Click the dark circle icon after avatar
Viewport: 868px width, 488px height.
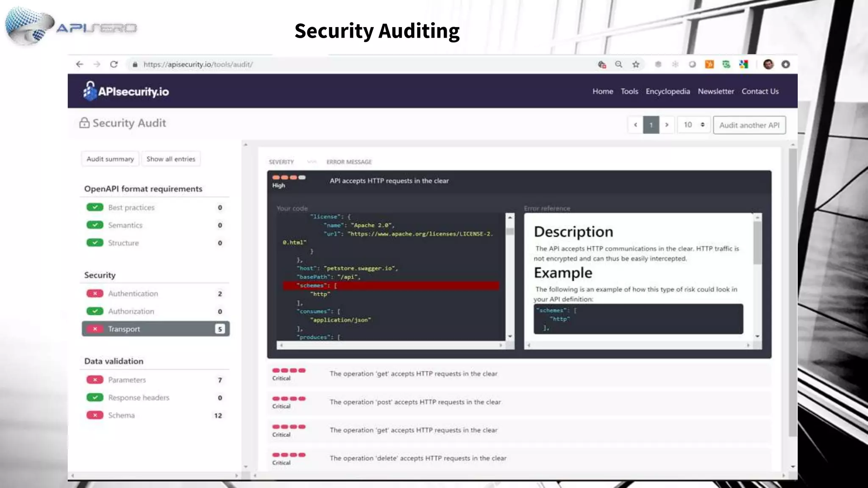(x=786, y=64)
